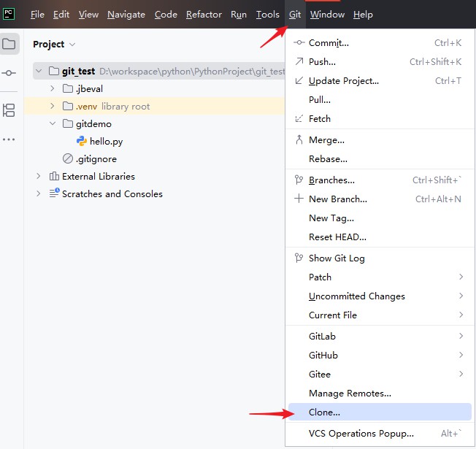Choose Clone... from the Git menu
The image size is (476, 449).
380,412
